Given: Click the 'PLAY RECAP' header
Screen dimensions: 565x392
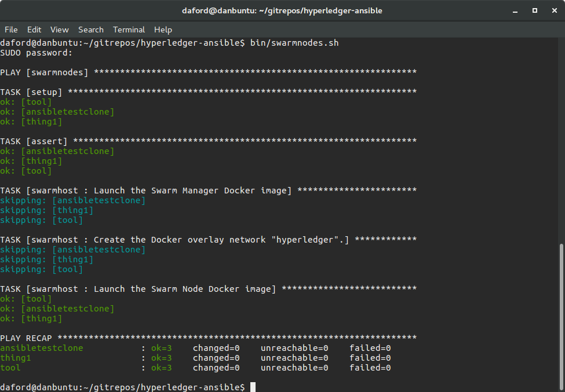Looking at the screenshot, I should pos(208,338).
